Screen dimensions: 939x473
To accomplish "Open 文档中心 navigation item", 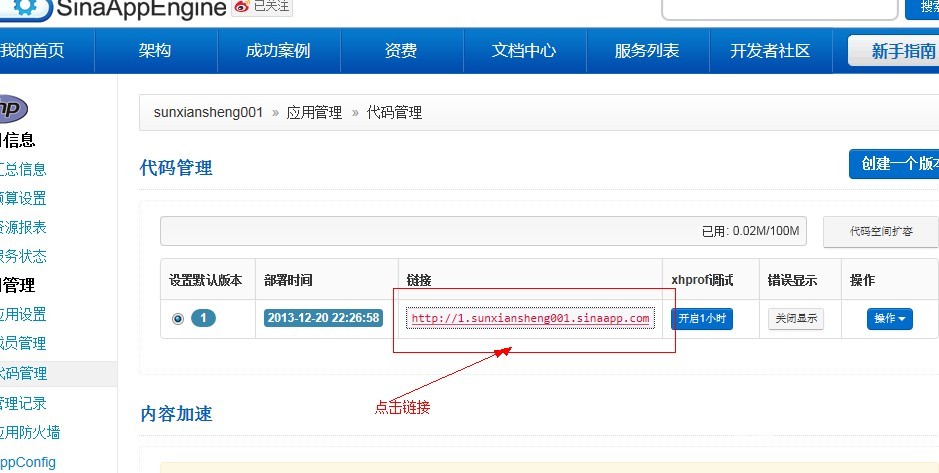I will tap(524, 51).
